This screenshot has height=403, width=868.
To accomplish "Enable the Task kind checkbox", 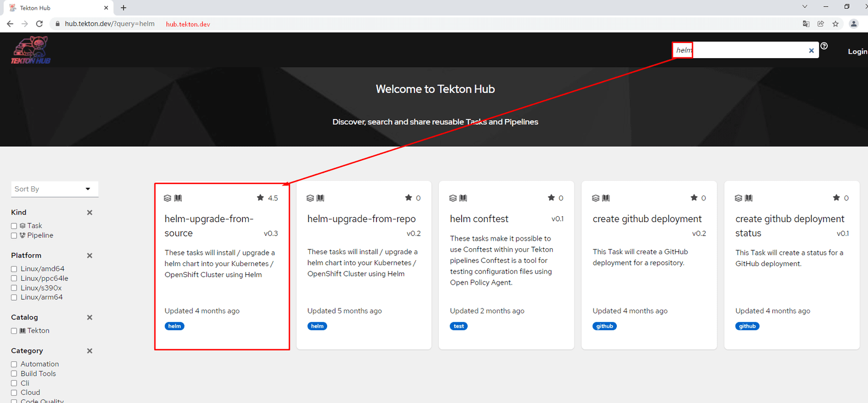I will coord(14,226).
